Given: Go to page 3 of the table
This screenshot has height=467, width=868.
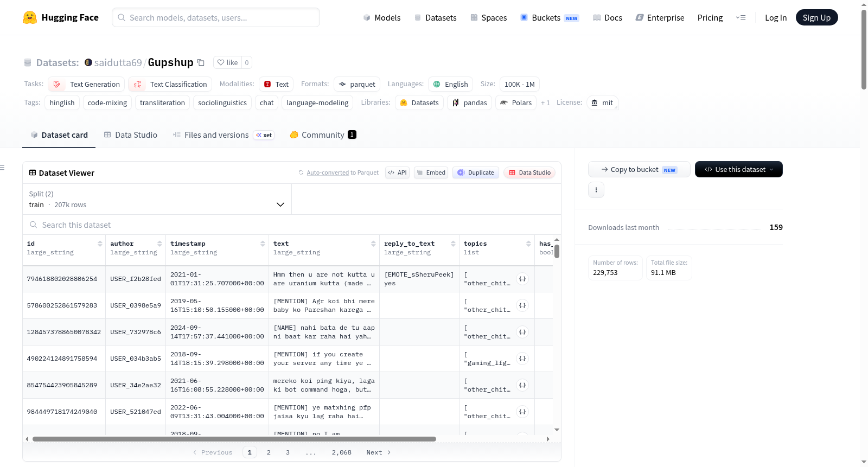Looking at the screenshot, I should point(288,452).
